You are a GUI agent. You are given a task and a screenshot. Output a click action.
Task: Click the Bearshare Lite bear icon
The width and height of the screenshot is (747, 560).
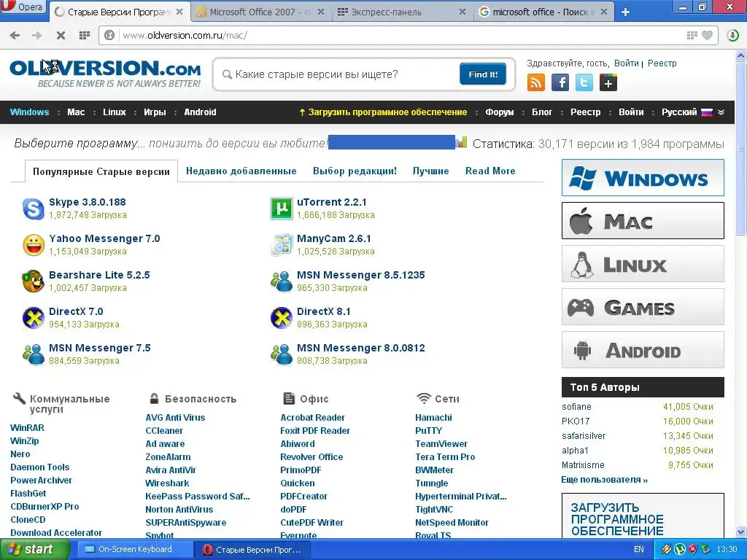click(34, 281)
